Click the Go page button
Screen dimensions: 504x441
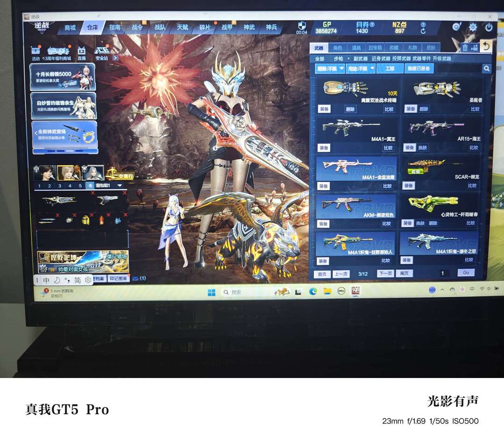(466, 273)
